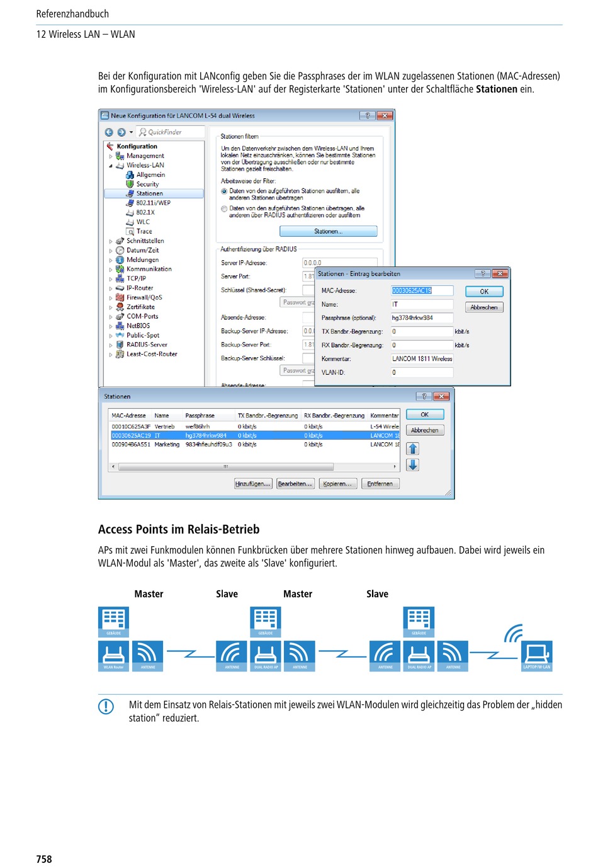Click the VLAN-ID input field

(x=422, y=372)
